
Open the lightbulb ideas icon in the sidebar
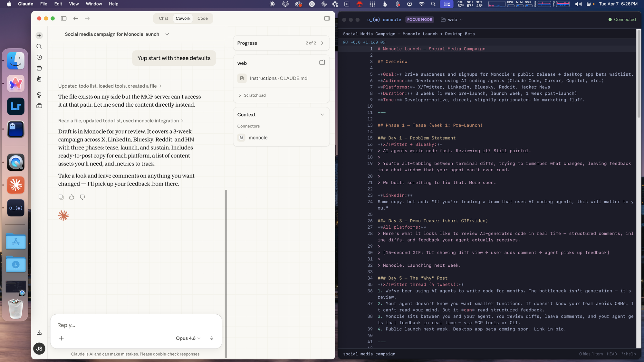coord(39,95)
